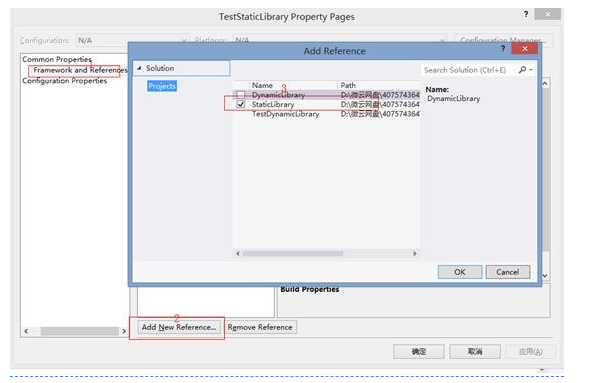593x383 pixels.
Task: Select Framework and References tree item
Action: 80,70
